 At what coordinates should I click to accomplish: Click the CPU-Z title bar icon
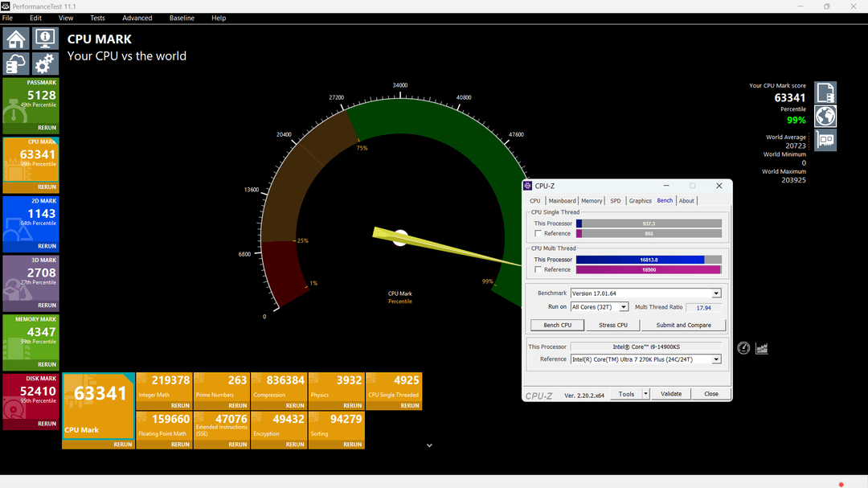coord(527,187)
